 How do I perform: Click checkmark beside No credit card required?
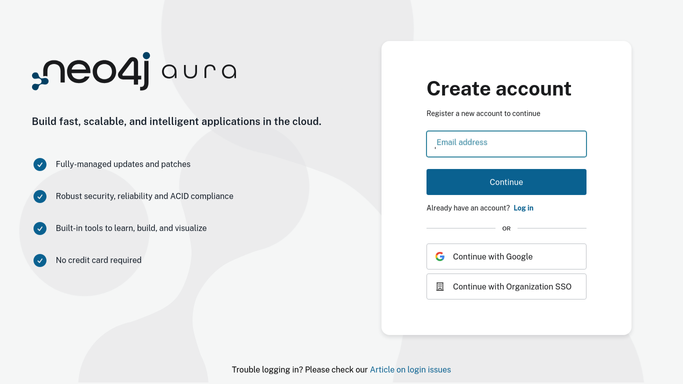pyautogui.click(x=40, y=260)
